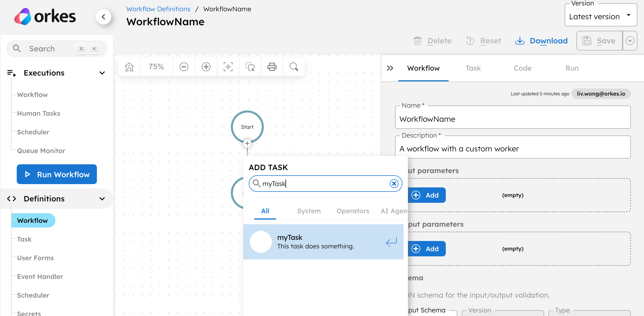The image size is (644, 316).
Task: Zoom out with the minus icon
Action: point(184,67)
